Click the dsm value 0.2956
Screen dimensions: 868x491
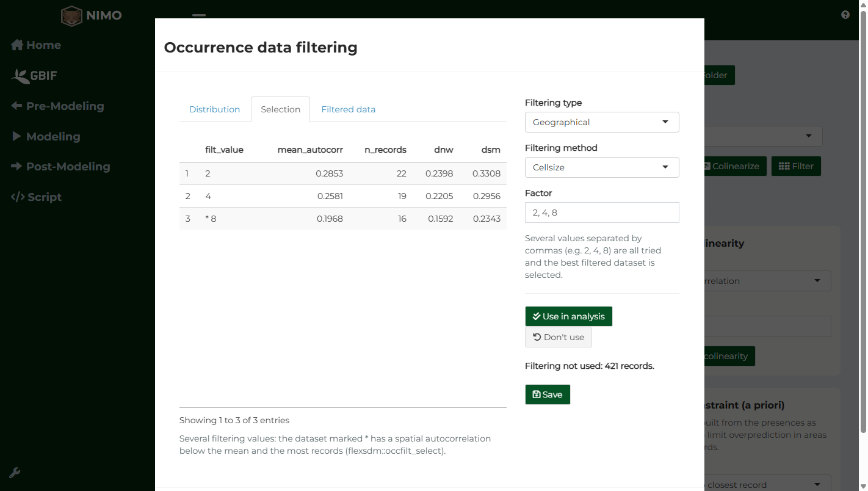[486, 196]
